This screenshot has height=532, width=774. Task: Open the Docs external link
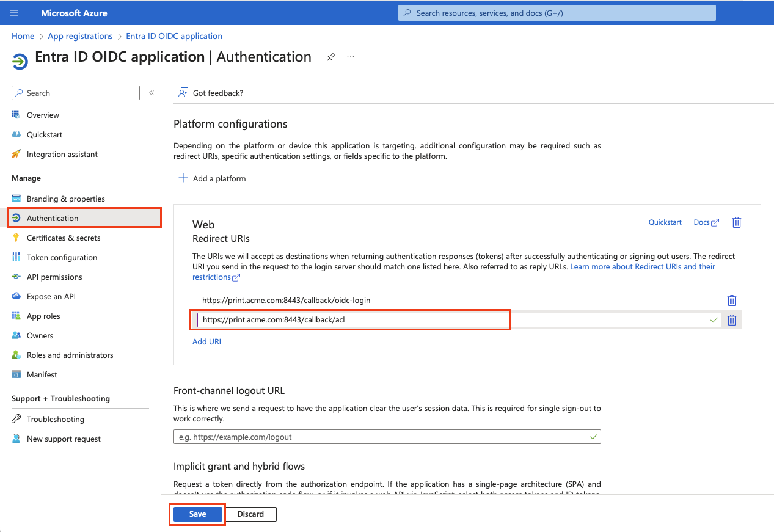click(x=706, y=222)
